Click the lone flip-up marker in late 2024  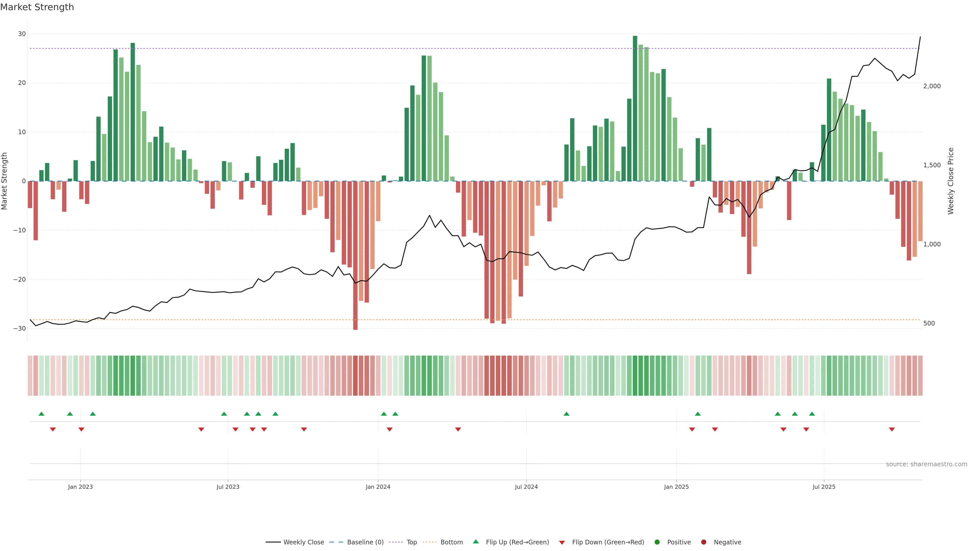coord(567,414)
